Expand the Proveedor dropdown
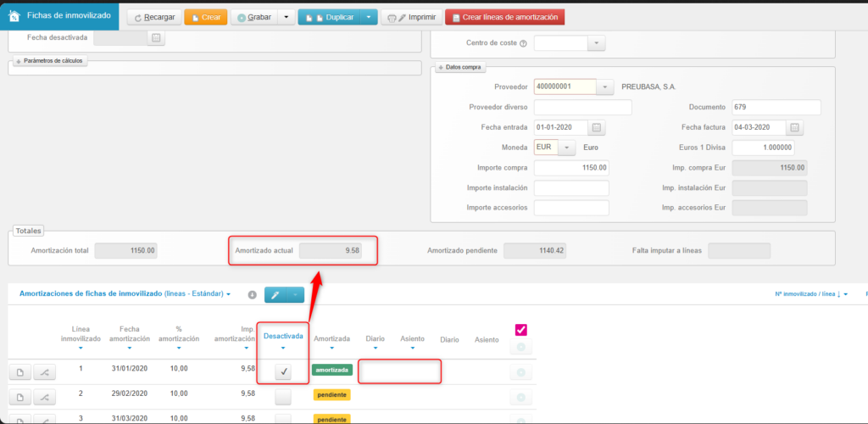Image resolution: width=868 pixels, height=424 pixels. tap(604, 86)
